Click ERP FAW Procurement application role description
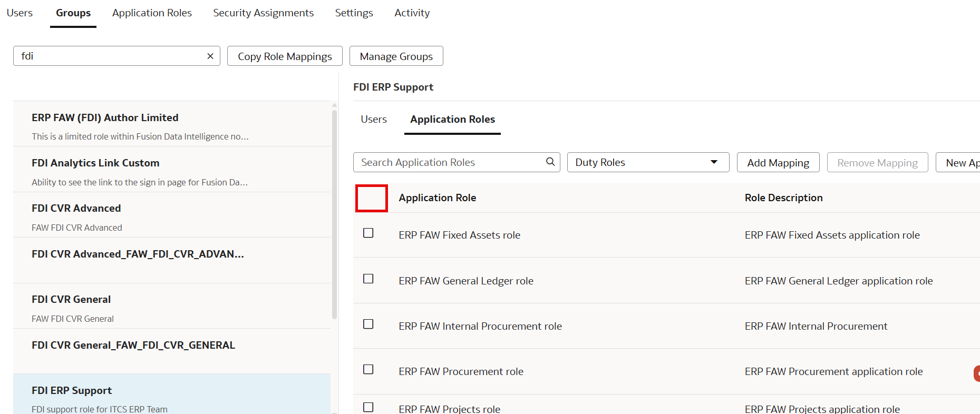Image resolution: width=980 pixels, height=414 pixels. [833, 371]
